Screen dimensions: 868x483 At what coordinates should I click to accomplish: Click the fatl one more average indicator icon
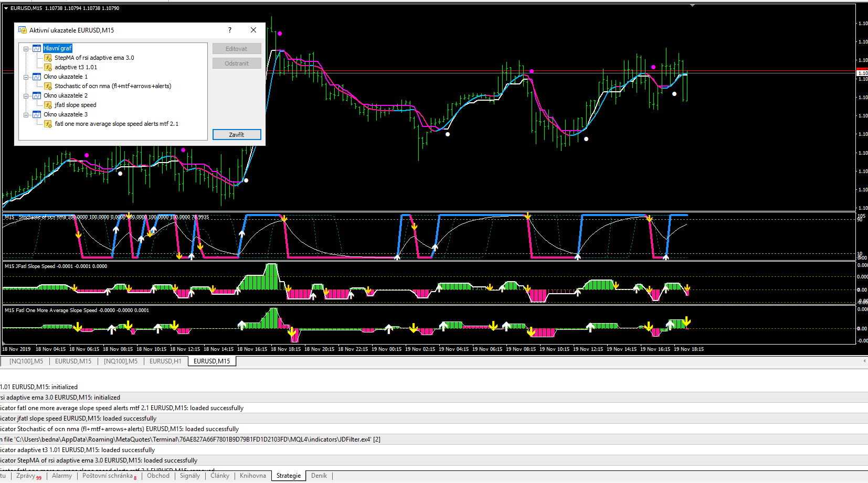tap(48, 124)
